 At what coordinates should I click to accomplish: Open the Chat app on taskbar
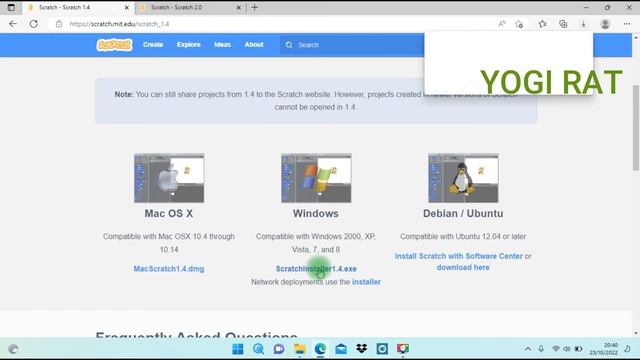[x=279, y=349]
